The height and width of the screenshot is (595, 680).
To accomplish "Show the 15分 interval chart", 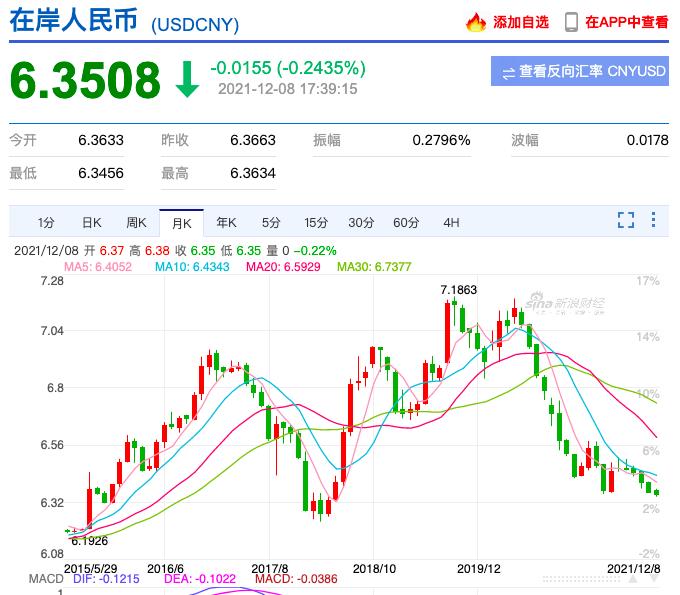I will pyautogui.click(x=316, y=222).
